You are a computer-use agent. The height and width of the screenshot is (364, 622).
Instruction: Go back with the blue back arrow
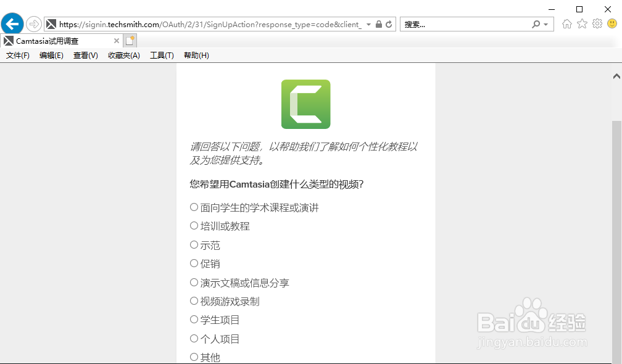(12, 24)
